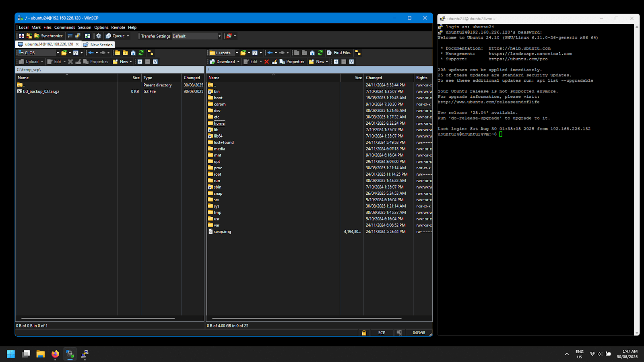This screenshot has width=644, height=362.
Task: Toggle the remote panel filter icon
Action: (255, 53)
